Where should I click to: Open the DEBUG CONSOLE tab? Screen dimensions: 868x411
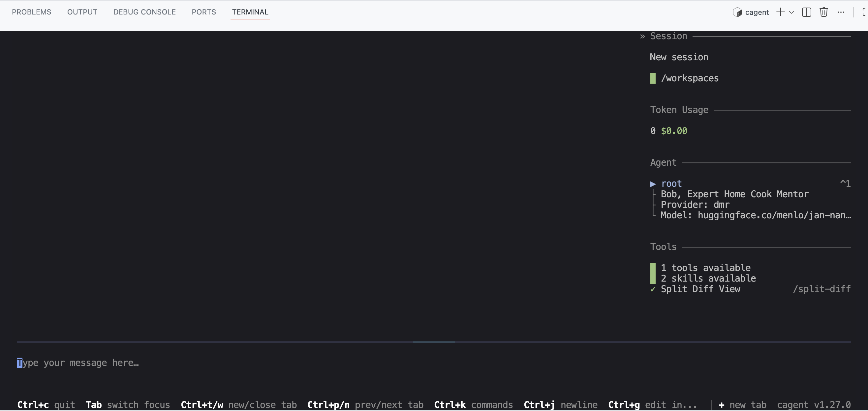(x=144, y=12)
